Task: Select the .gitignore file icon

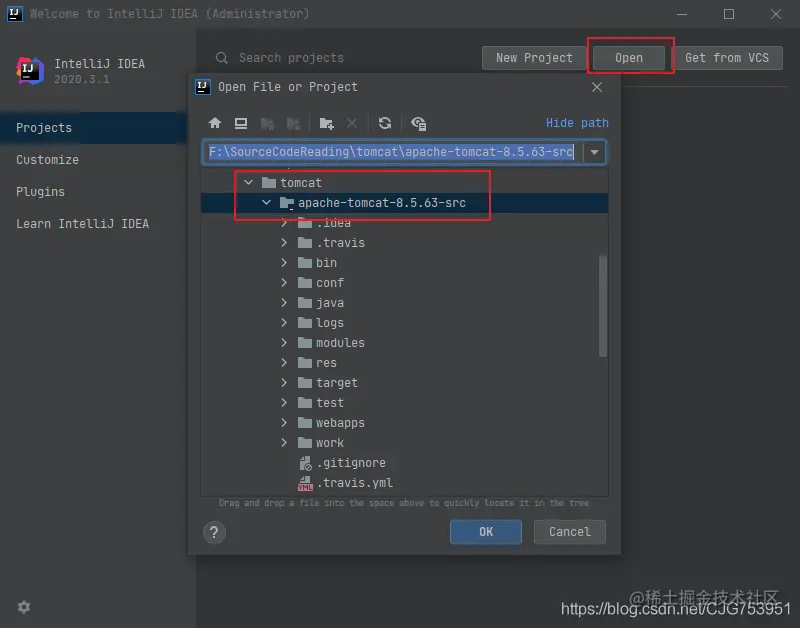Action: coord(305,463)
